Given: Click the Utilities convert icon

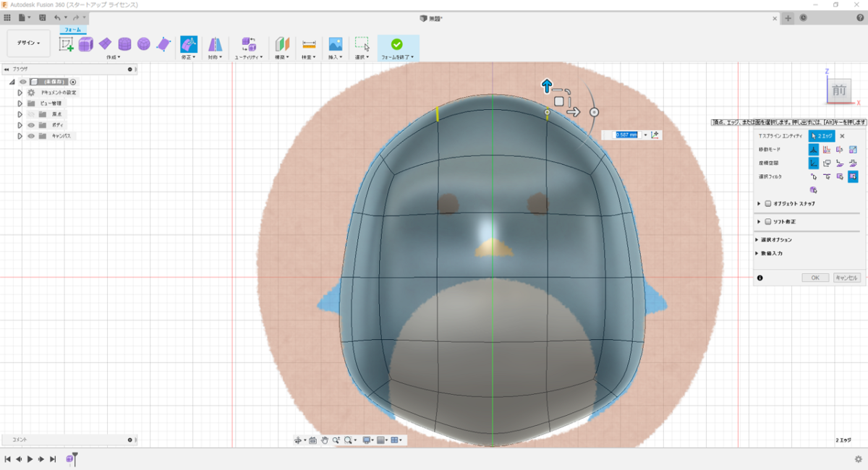Looking at the screenshot, I should [249, 44].
